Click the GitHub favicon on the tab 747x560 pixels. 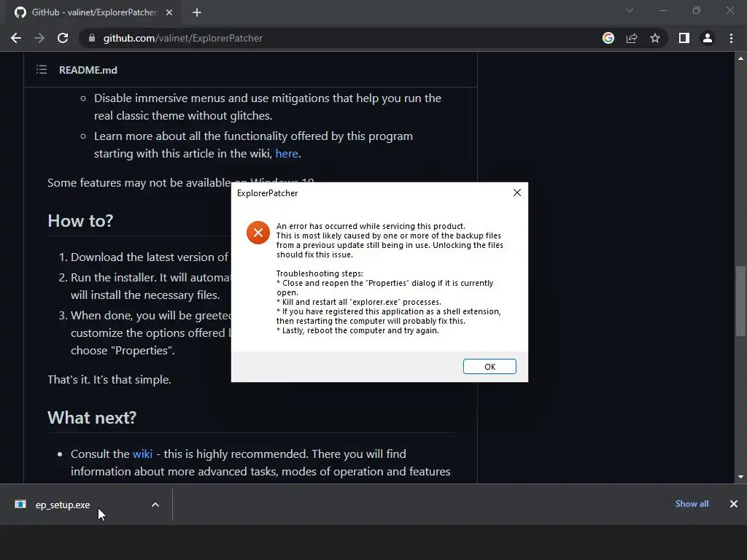(x=20, y=12)
